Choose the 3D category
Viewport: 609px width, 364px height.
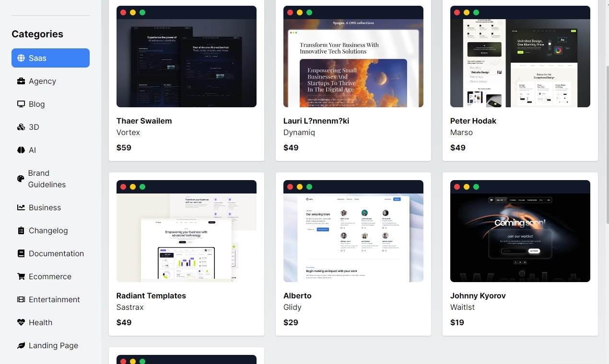50,127
